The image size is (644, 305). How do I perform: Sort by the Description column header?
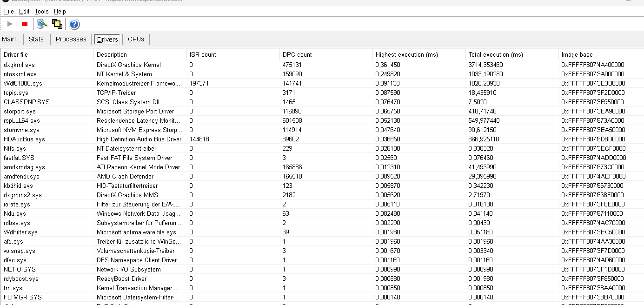[x=140, y=54]
